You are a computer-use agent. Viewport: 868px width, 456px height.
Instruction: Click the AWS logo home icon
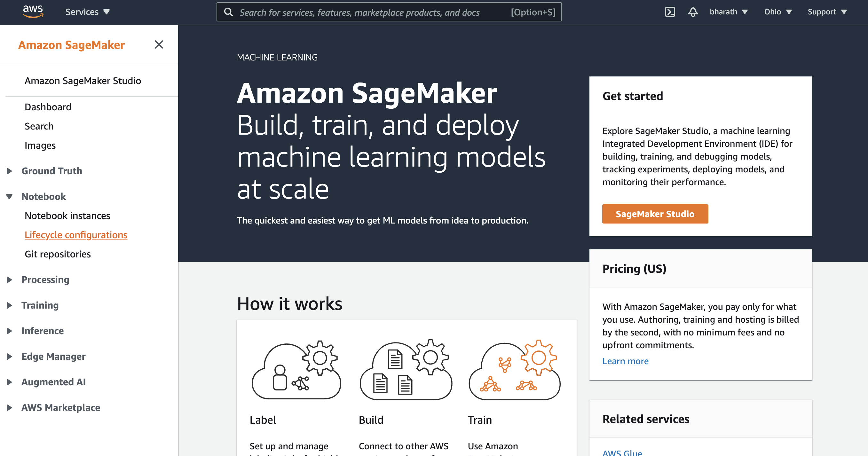[x=33, y=12]
